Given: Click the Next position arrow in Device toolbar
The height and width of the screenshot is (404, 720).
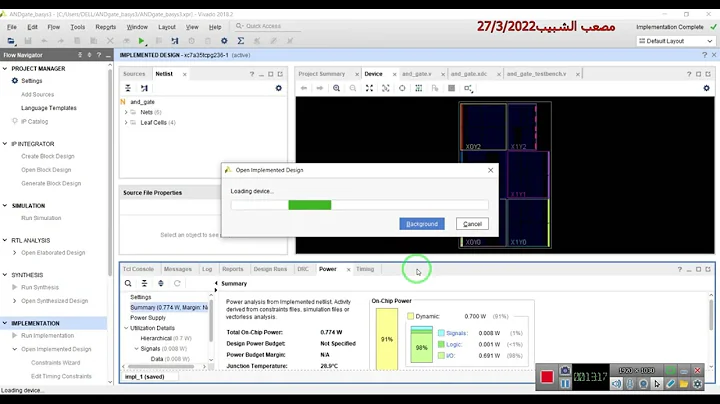Looking at the screenshot, I should point(320,88).
